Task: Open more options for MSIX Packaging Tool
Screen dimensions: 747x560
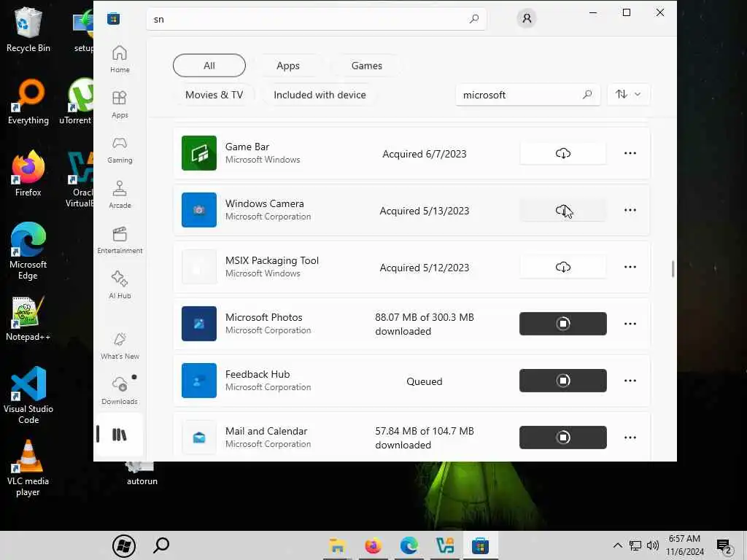Action: (x=630, y=267)
